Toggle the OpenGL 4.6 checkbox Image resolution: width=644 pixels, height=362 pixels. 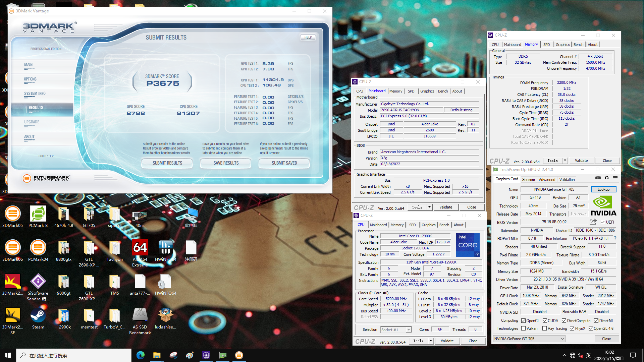click(591, 328)
